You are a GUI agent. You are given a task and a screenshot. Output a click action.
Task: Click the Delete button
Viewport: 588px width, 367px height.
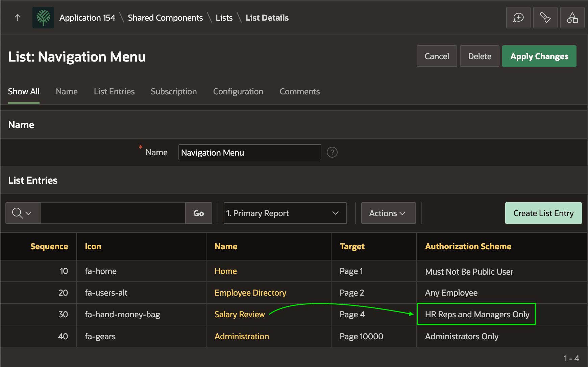[480, 56]
